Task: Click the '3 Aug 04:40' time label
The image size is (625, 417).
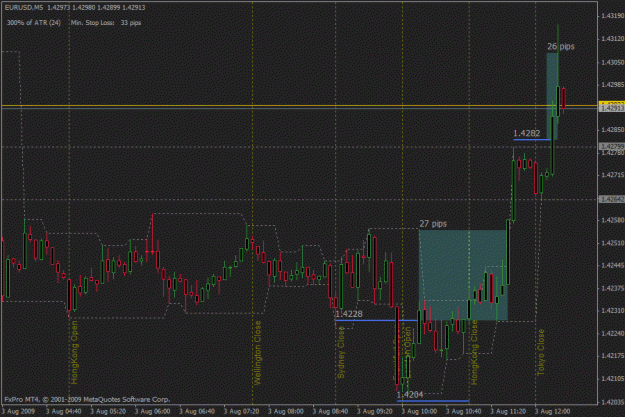Action: coord(63,411)
